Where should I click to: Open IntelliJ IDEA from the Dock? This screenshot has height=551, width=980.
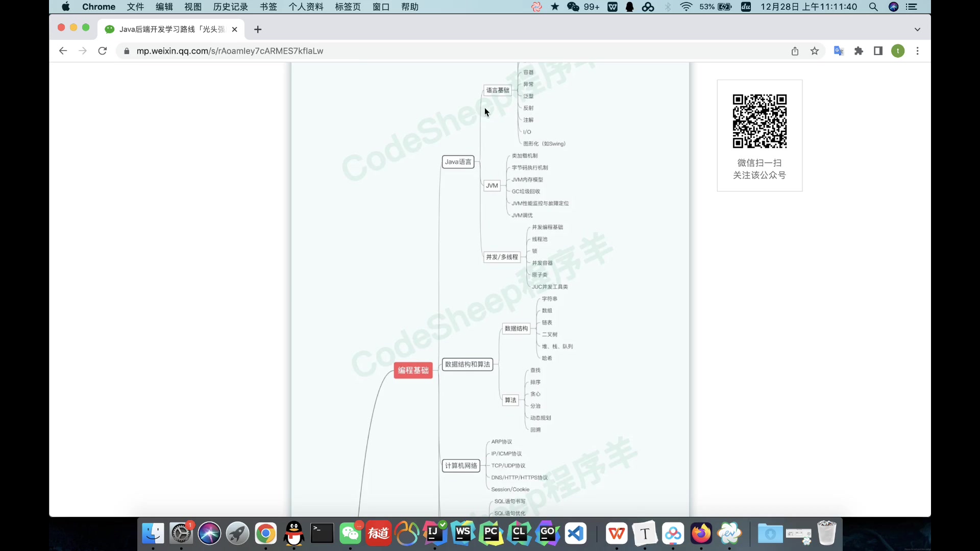(435, 534)
